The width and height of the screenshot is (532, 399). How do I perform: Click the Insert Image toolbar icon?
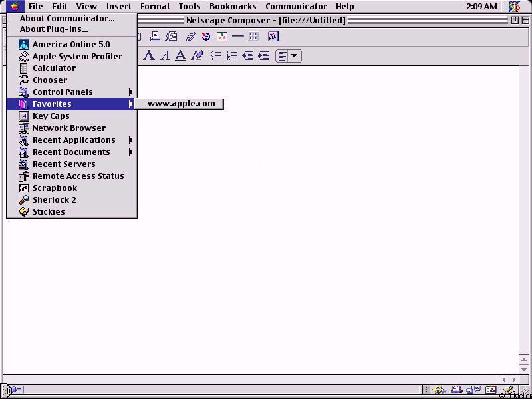[x=222, y=37]
